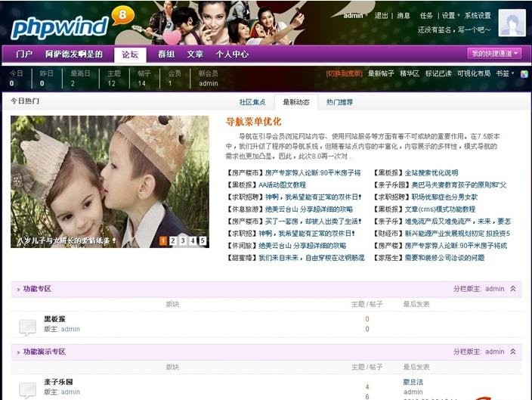Click 切换到宽版 link

[x=344, y=73]
